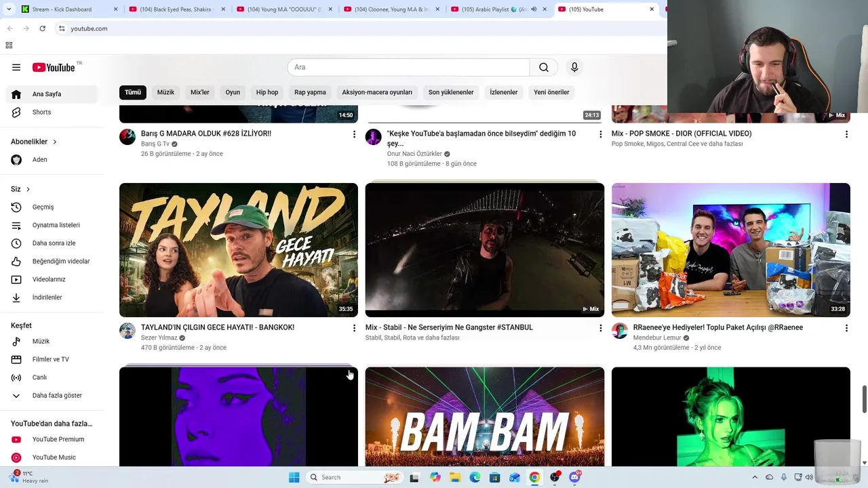Open Videolarınız in the sidebar
This screenshot has width=868, height=488.
coord(52,279)
